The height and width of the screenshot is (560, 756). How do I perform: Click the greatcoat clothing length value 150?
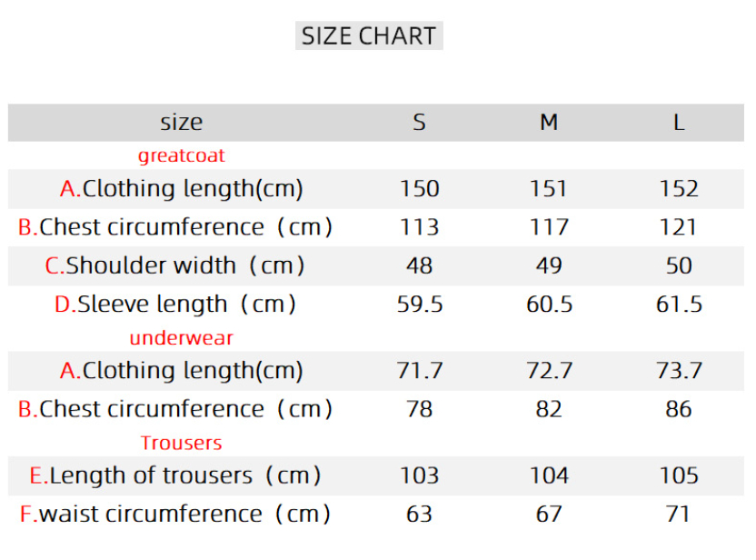pyautogui.click(x=419, y=189)
